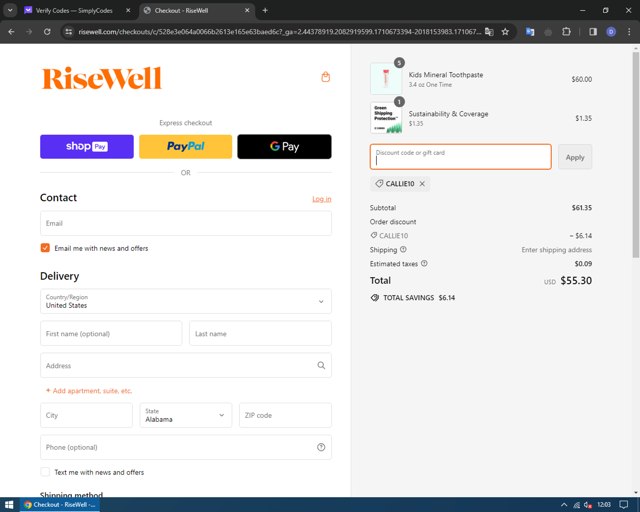Click Add apartment, suite, etc. link
The width and height of the screenshot is (640, 512).
(x=89, y=391)
